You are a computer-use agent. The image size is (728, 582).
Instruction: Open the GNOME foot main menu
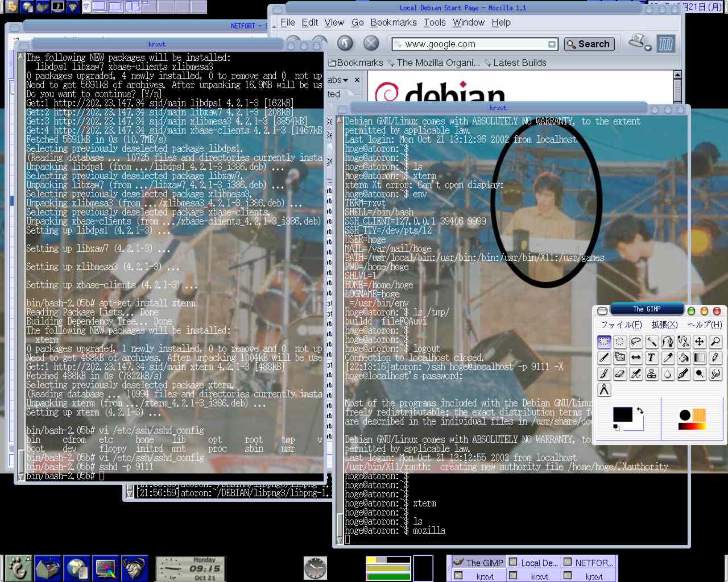[19, 568]
